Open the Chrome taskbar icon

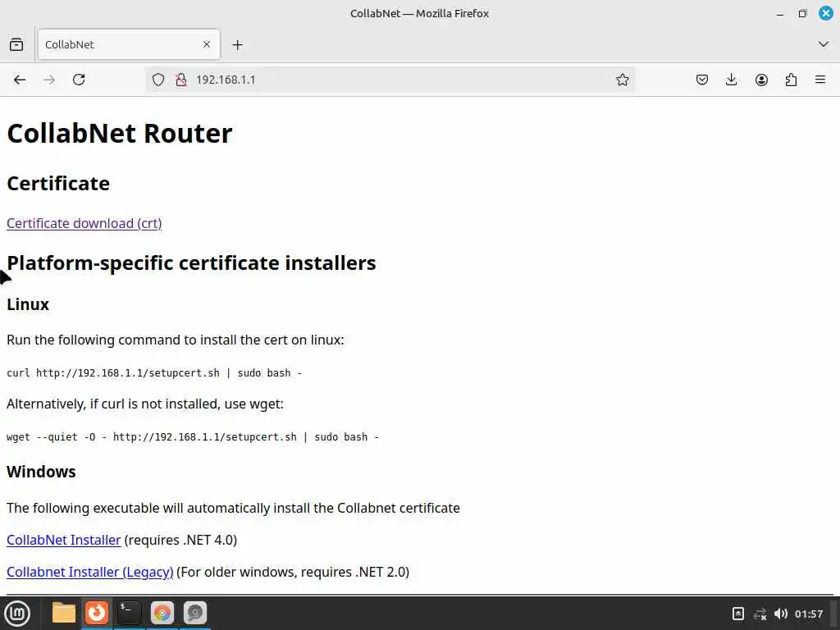[x=162, y=613]
